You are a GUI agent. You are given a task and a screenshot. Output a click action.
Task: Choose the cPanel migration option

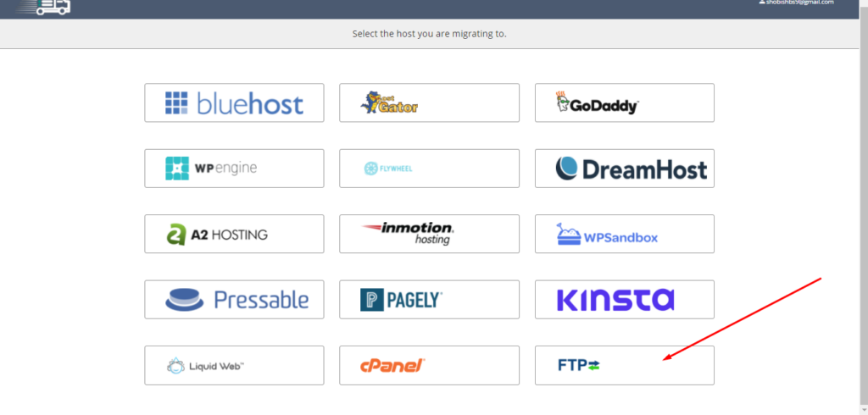(x=430, y=365)
